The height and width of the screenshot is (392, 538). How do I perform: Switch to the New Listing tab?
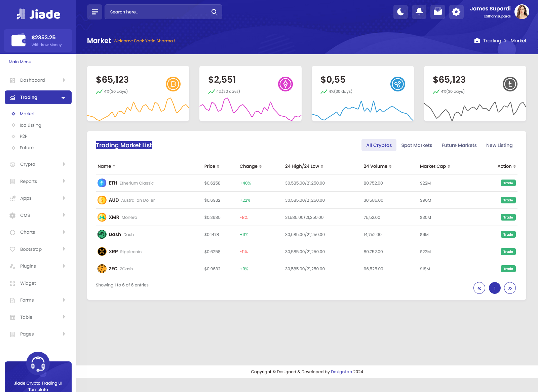coord(499,145)
